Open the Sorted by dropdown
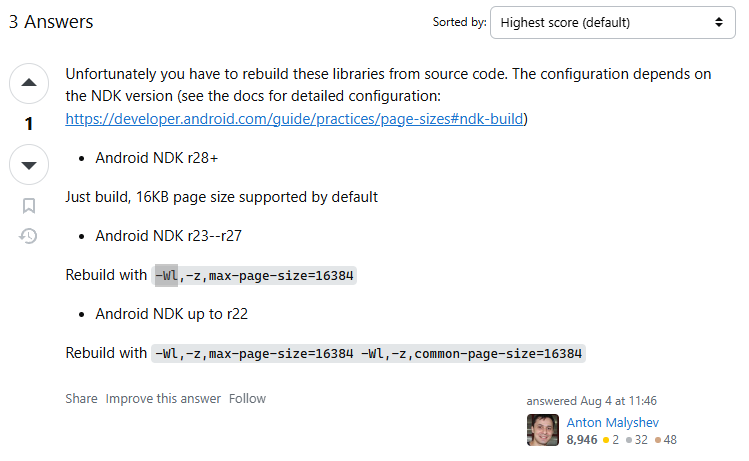The width and height of the screenshot is (749, 461). [x=612, y=22]
